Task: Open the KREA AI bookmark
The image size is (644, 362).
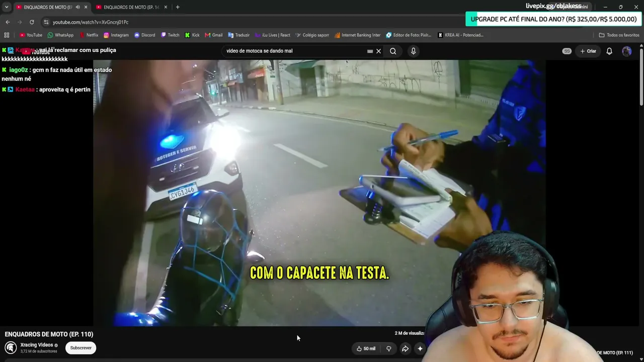Action: tap(460, 35)
